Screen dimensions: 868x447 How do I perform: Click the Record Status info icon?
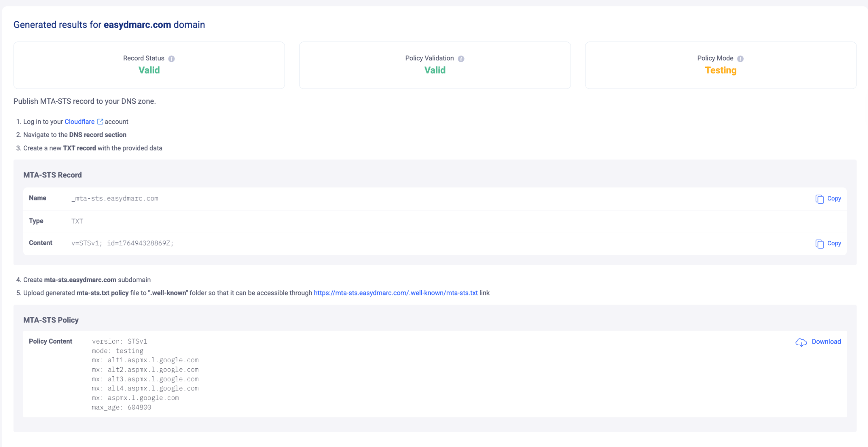tap(171, 59)
